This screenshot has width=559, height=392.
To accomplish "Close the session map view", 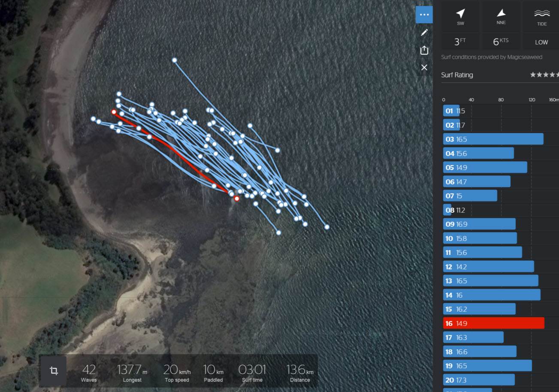I will 424,67.
